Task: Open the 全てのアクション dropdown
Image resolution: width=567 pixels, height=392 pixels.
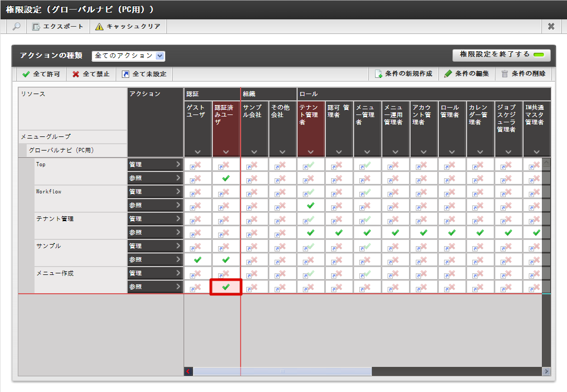Action: tap(128, 55)
